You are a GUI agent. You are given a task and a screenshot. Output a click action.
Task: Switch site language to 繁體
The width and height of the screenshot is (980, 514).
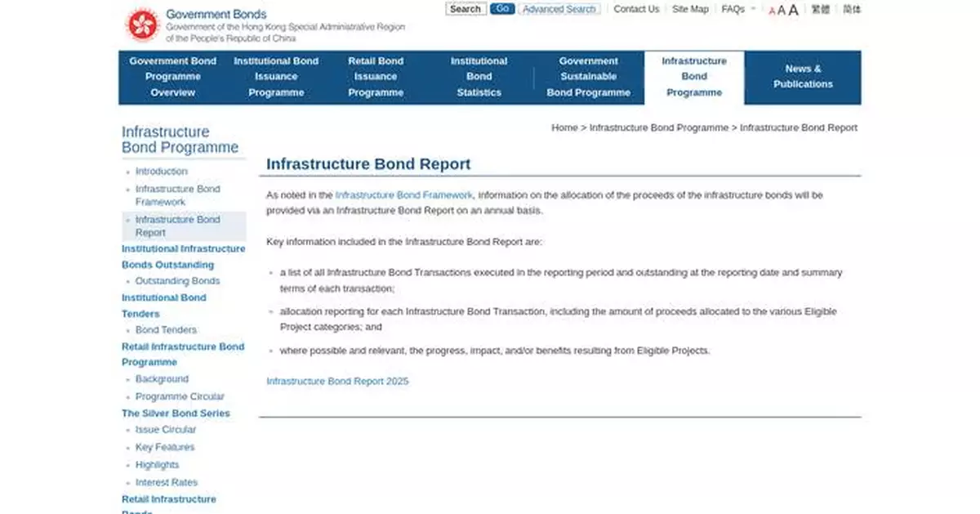click(x=820, y=9)
